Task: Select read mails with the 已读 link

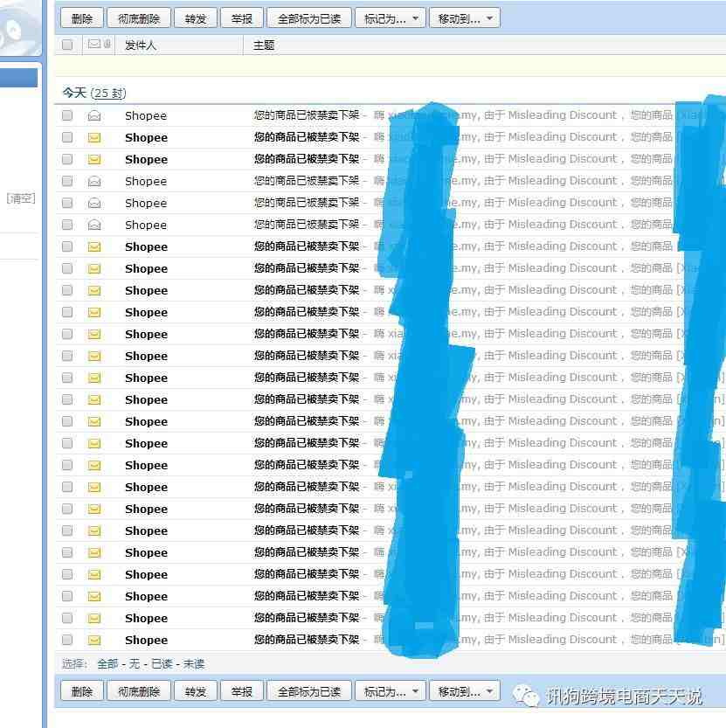Action: (162, 664)
